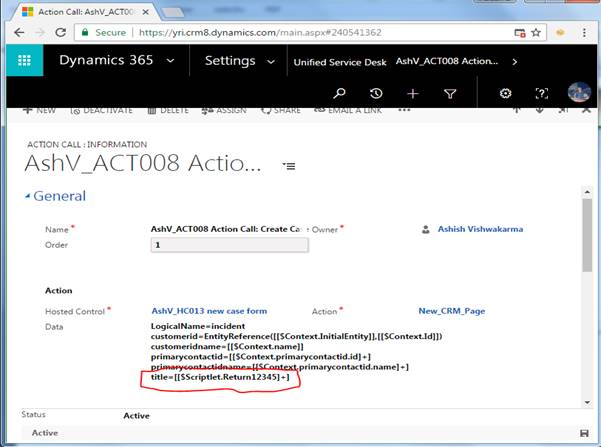
Task: Bookmark this page with the star icon
Action: click(536, 33)
